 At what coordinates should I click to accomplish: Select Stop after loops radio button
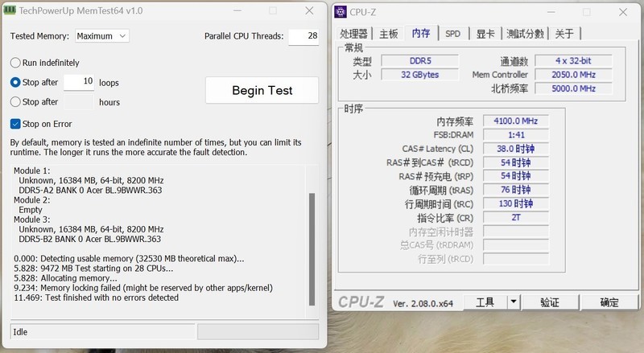[15, 83]
